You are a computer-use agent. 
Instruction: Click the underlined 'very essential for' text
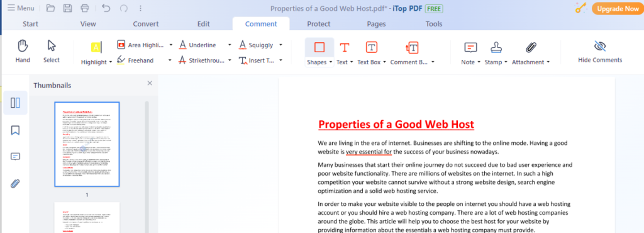369,152
